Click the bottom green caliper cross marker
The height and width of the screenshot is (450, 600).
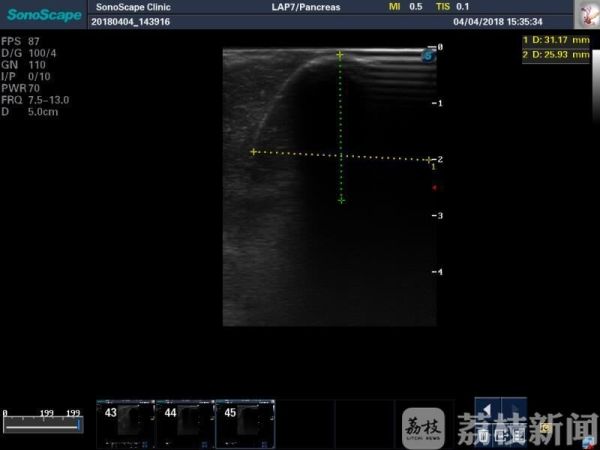click(341, 201)
